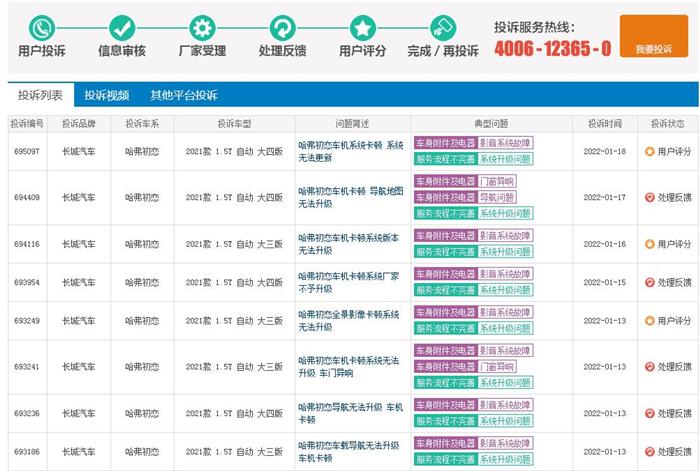Click the 投诉品牌 column header
The height and width of the screenshot is (471, 700).
pyautogui.click(x=79, y=124)
